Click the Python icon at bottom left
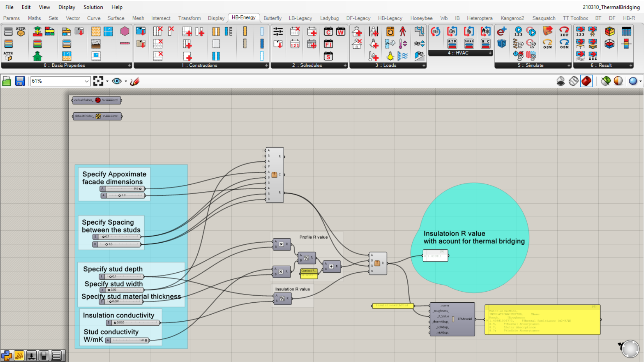The width and height of the screenshot is (644, 362). [6, 355]
